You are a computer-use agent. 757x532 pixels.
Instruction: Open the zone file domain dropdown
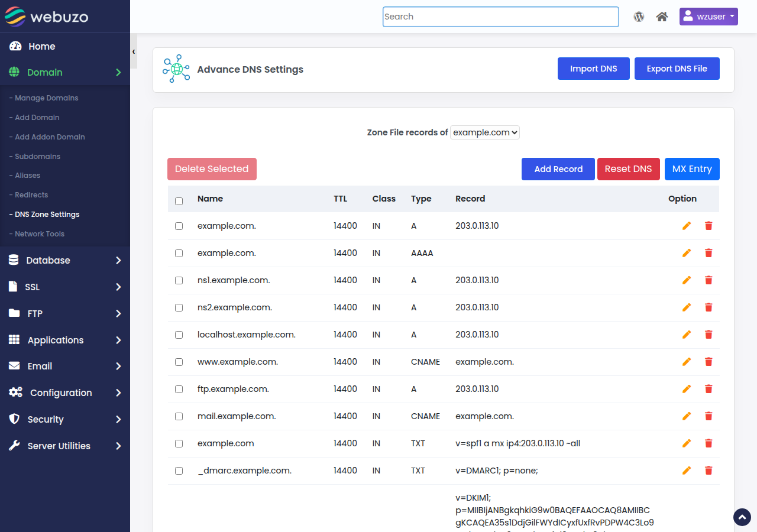tap(485, 132)
